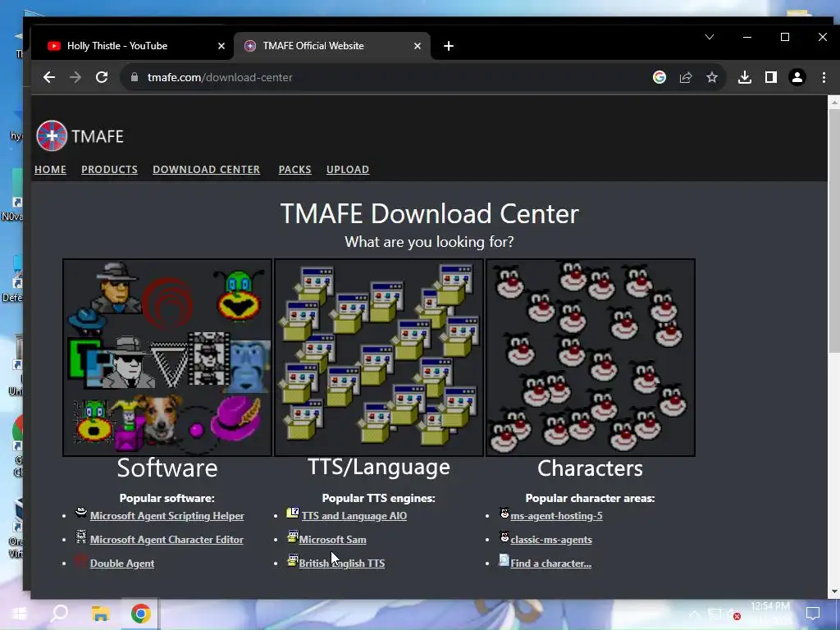840x630 pixels.
Task: Open the Chrome profile menu
Action: pos(797,77)
